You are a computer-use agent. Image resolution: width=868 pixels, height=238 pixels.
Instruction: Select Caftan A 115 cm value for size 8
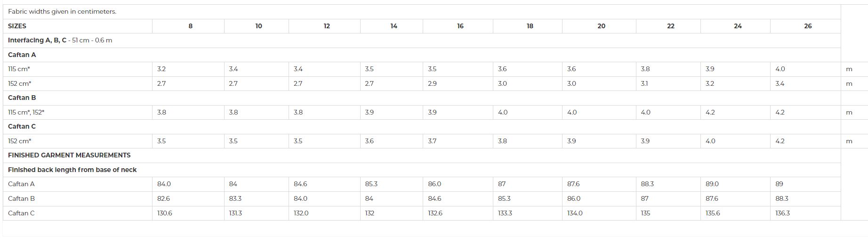coord(161,69)
